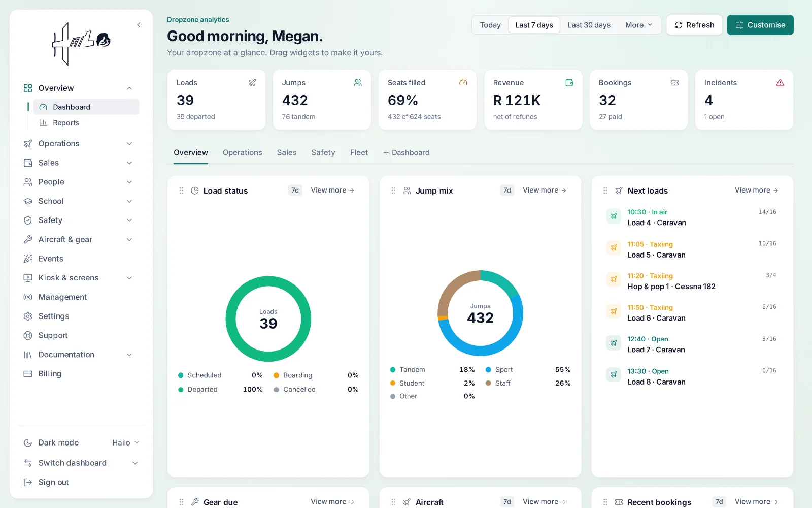Click the Hailo logo
This screenshot has height=508, width=812.
tap(81, 44)
